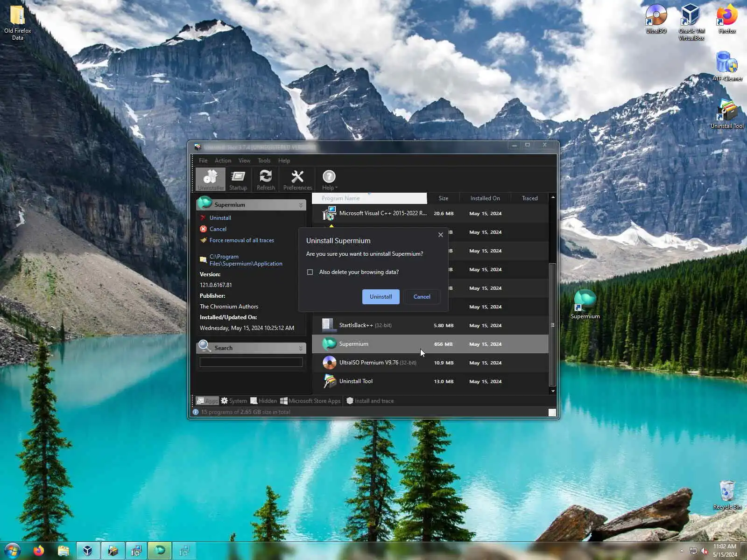Click the UltraISO Premium program icon
This screenshot has width=747, height=560.
(x=329, y=363)
